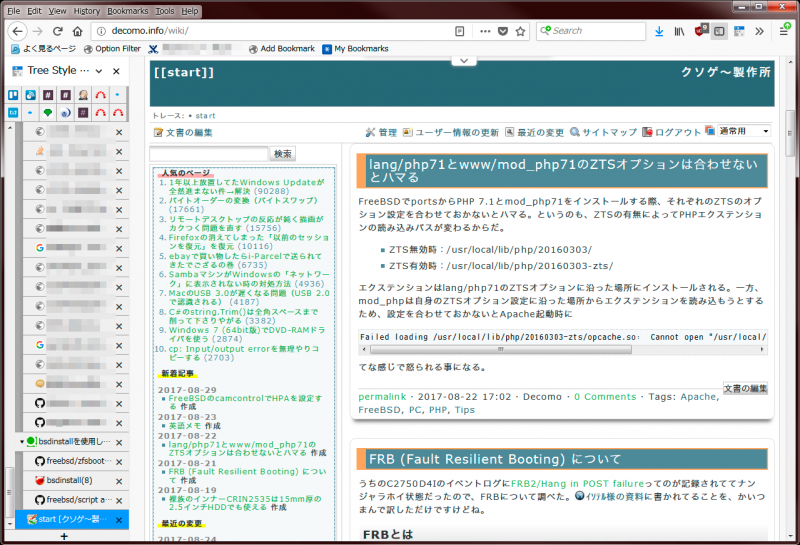Image resolution: width=800 pixels, height=545 pixels.
Task: Open the Bookmarks menu
Action: (x=127, y=10)
